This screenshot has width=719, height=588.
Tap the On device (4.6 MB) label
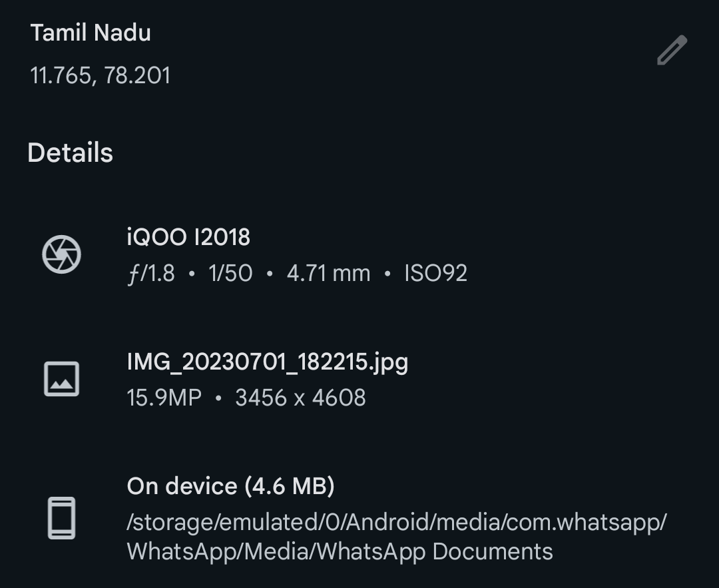230,486
